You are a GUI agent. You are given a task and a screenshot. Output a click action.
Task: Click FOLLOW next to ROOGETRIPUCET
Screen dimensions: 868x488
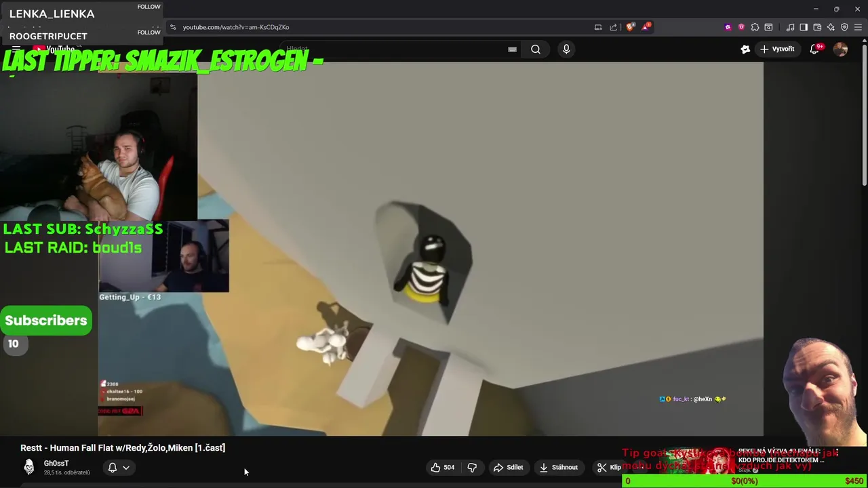coord(149,32)
